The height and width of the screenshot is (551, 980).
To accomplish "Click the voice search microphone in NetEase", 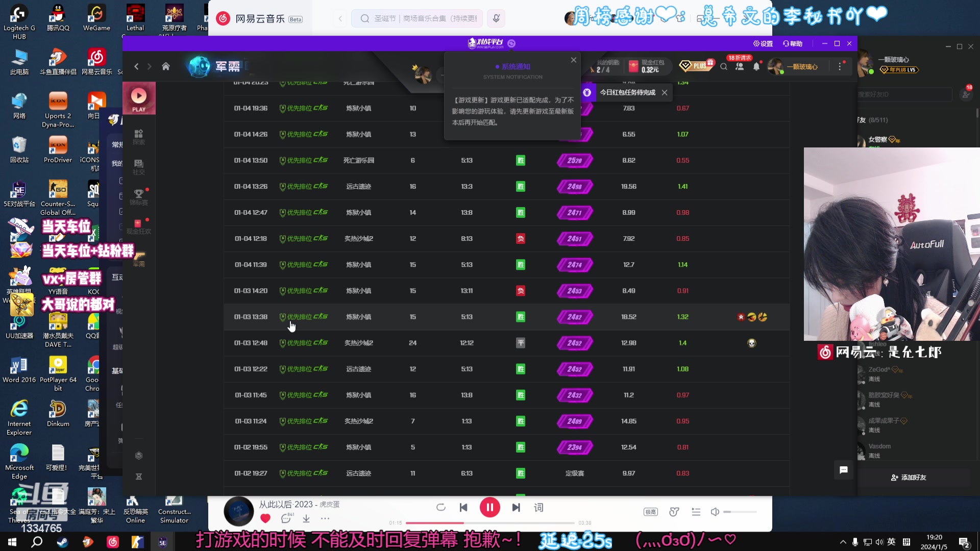I will tap(496, 18).
